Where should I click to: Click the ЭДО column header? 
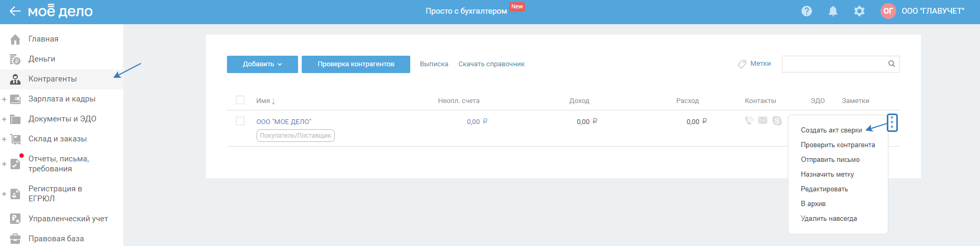[818, 101]
